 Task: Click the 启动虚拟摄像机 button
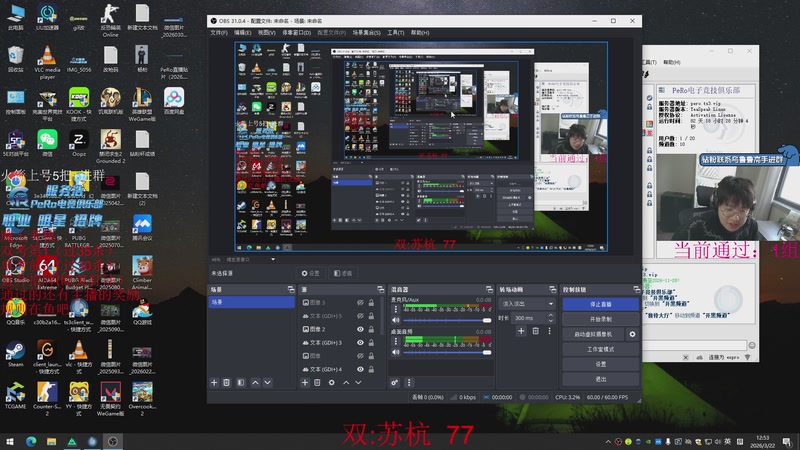(593, 334)
